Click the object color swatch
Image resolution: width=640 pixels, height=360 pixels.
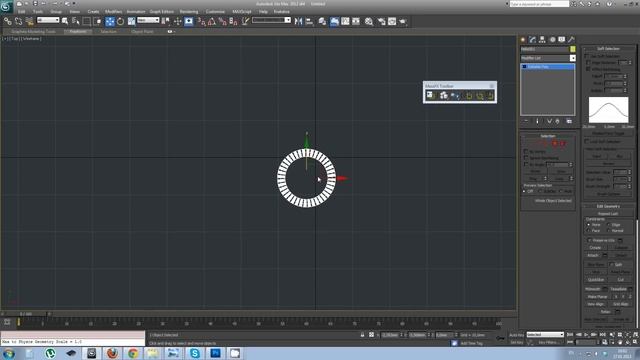point(573,49)
